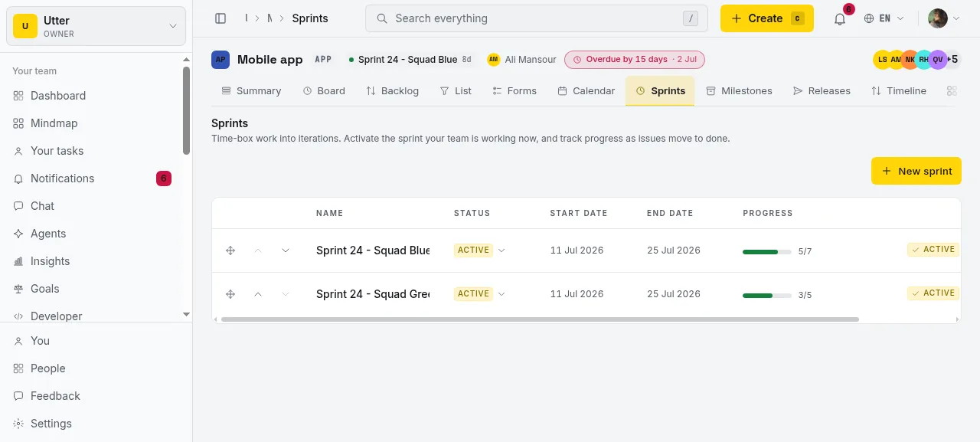Screen dimensions: 980x442
Task: Open the Forms tab
Action: point(514,91)
